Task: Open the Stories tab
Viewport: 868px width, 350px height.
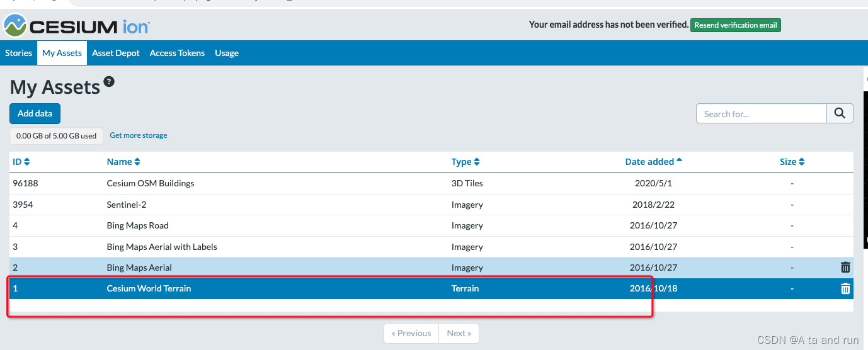Action: [x=18, y=53]
